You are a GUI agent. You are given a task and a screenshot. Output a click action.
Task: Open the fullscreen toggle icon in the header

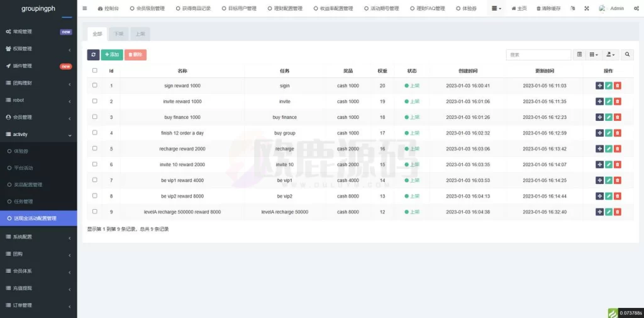coord(587,8)
